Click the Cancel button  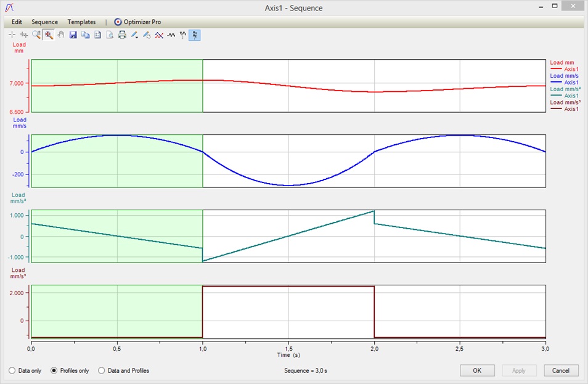[x=561, y=370]
